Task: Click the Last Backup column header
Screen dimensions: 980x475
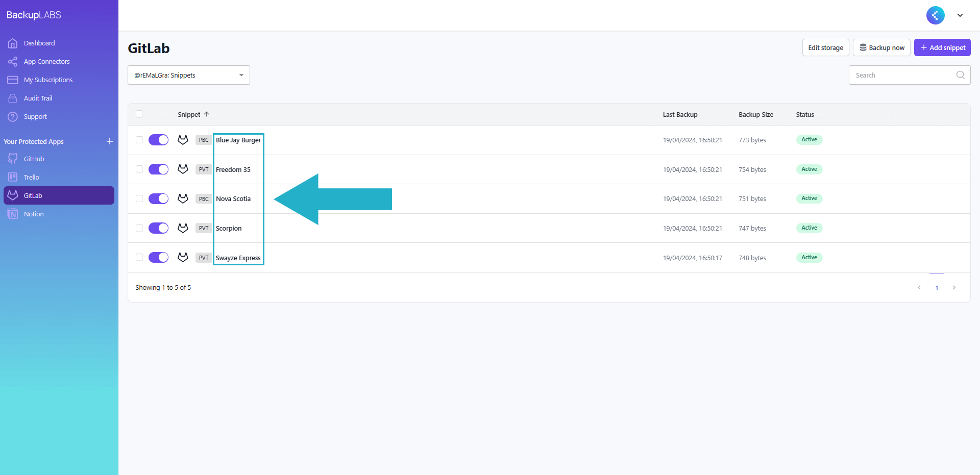Action: click(x=680, y=114)
